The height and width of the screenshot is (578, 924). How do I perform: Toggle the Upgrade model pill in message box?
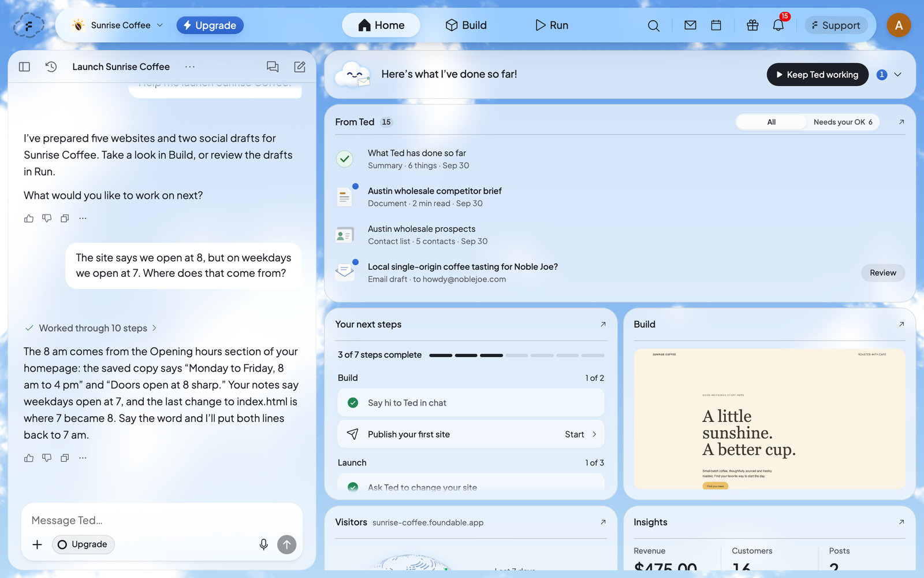click(83, 544)
